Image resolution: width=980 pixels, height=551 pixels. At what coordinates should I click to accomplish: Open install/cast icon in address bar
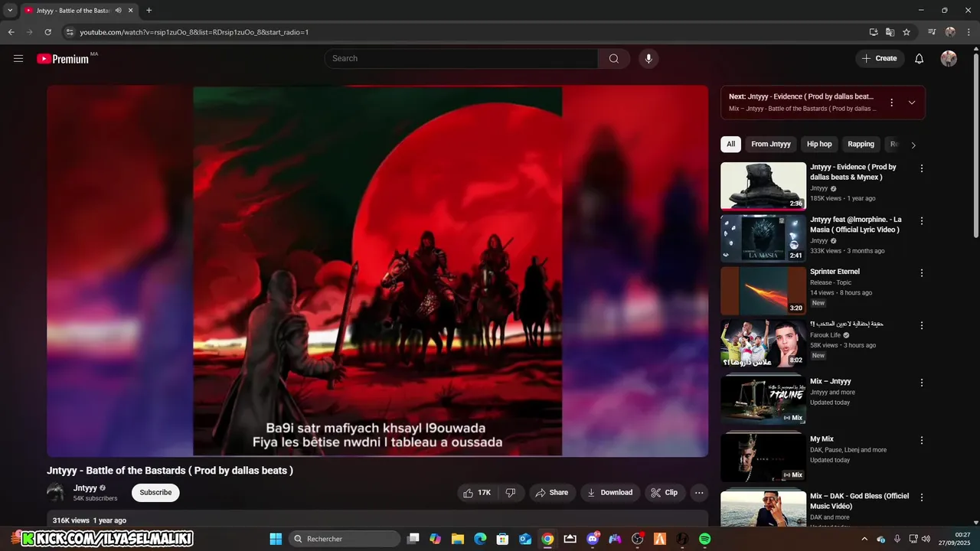(x=874, y=32)
